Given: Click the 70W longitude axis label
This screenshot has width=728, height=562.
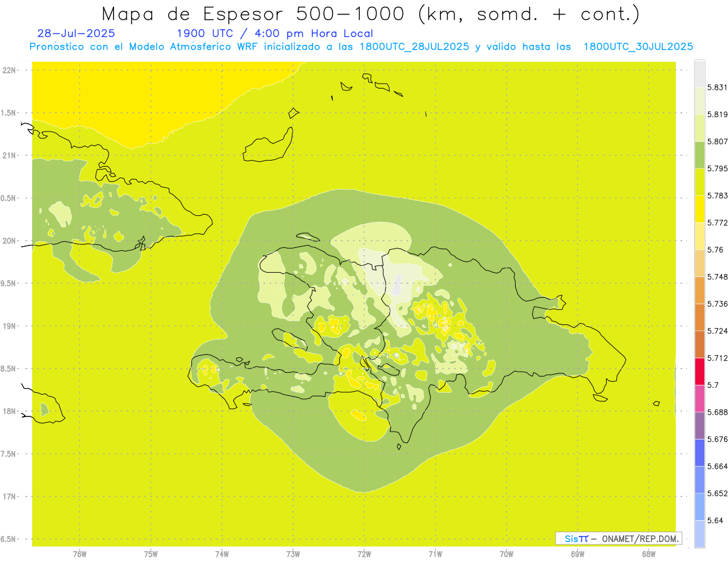Looking at the screenshot, I should (507, 554).
